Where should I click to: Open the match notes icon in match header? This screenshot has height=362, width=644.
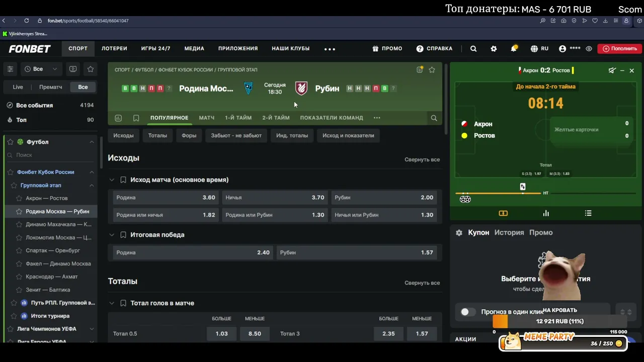point(420,70)
